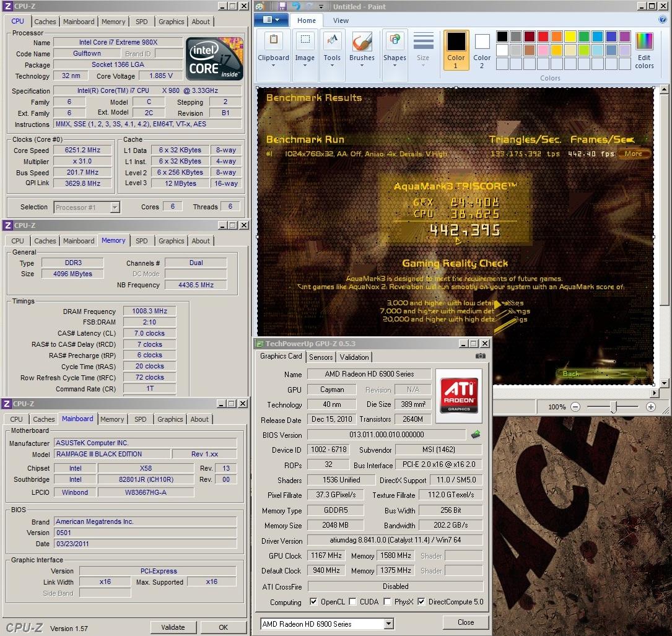
Task: Click the GPU-Z title bar app icon
Action: [260, 343]
